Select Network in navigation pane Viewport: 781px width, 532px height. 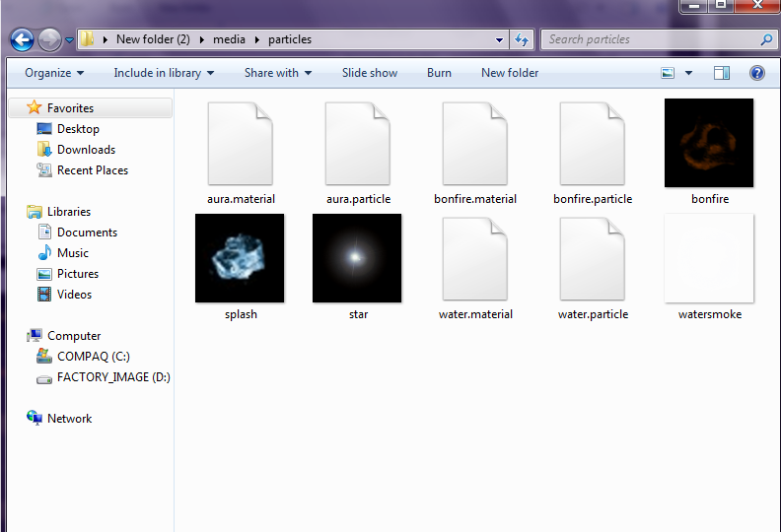[x=69, y=419]
